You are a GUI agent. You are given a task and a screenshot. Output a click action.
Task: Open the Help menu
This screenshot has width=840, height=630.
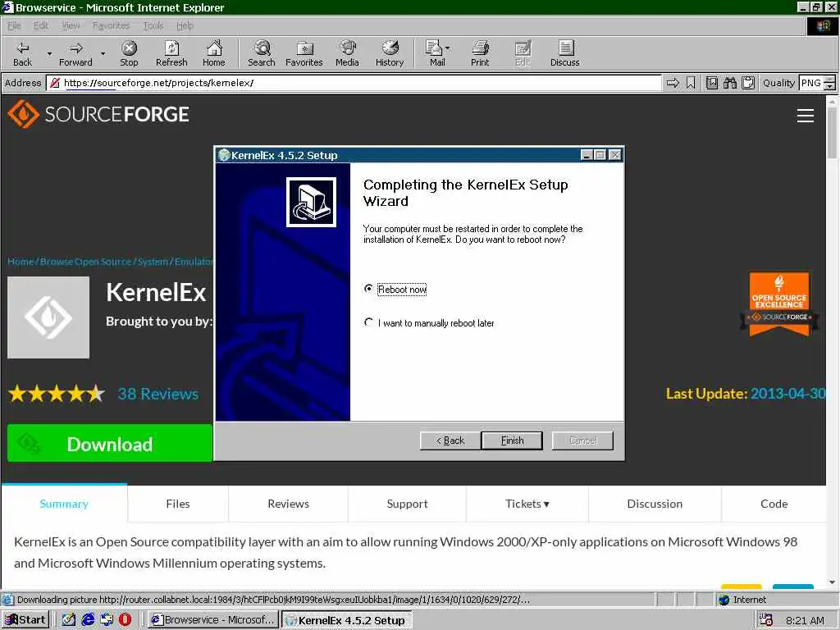pyautogui.click(x=185, y=25)
